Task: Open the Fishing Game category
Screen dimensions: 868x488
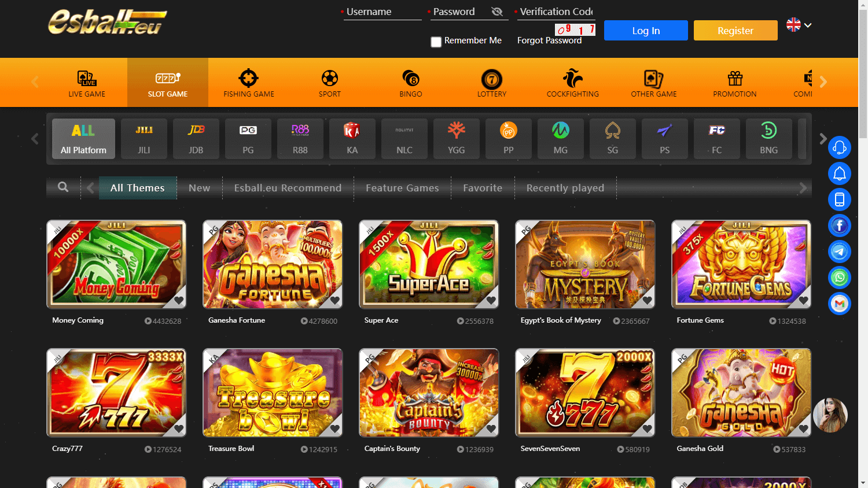Action: click(x=249, y=83)
